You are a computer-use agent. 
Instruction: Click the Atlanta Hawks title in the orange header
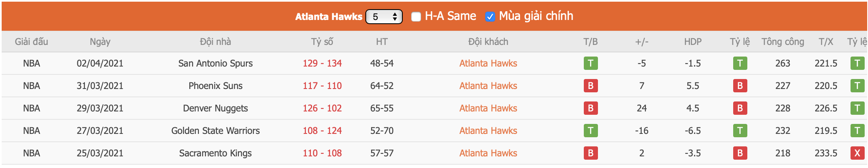pyautogui.click(x=329, y=17)
